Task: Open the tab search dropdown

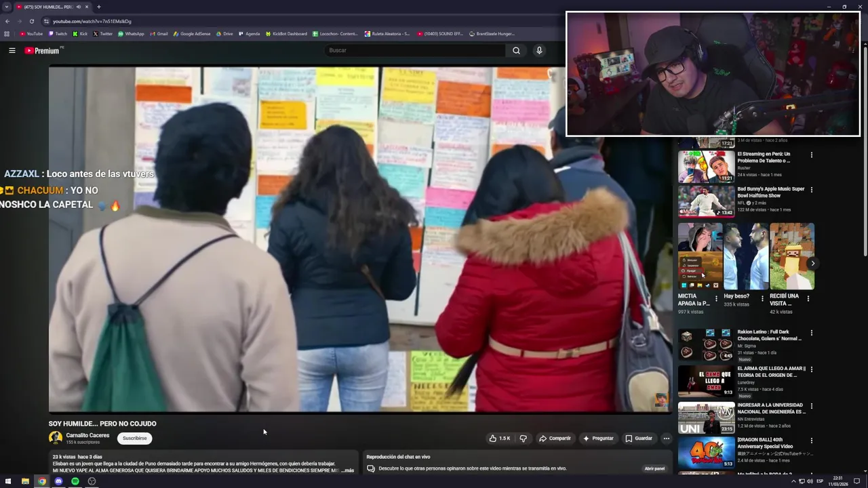Action: (x=6, y=7)
